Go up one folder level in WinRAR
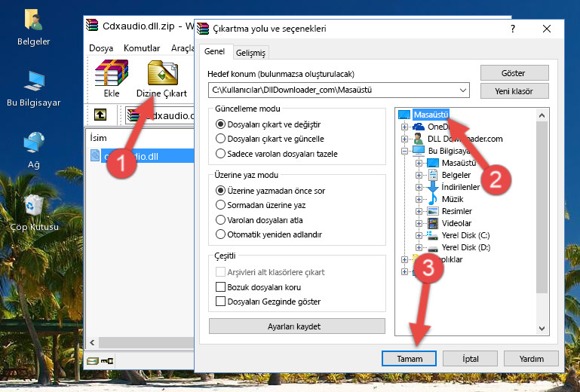Image resolution: width=580 pixels, height=392 pixels. 100,115
